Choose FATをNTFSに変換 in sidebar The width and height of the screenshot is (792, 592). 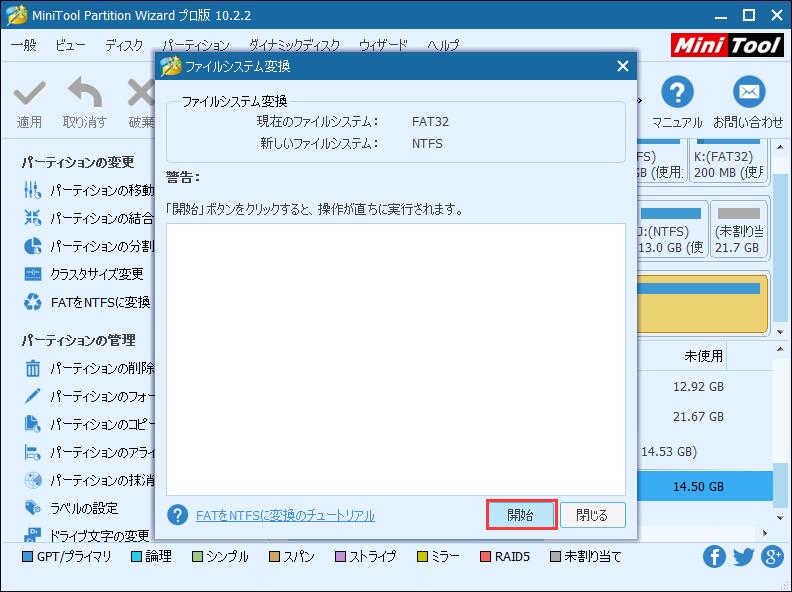(100, 302)
